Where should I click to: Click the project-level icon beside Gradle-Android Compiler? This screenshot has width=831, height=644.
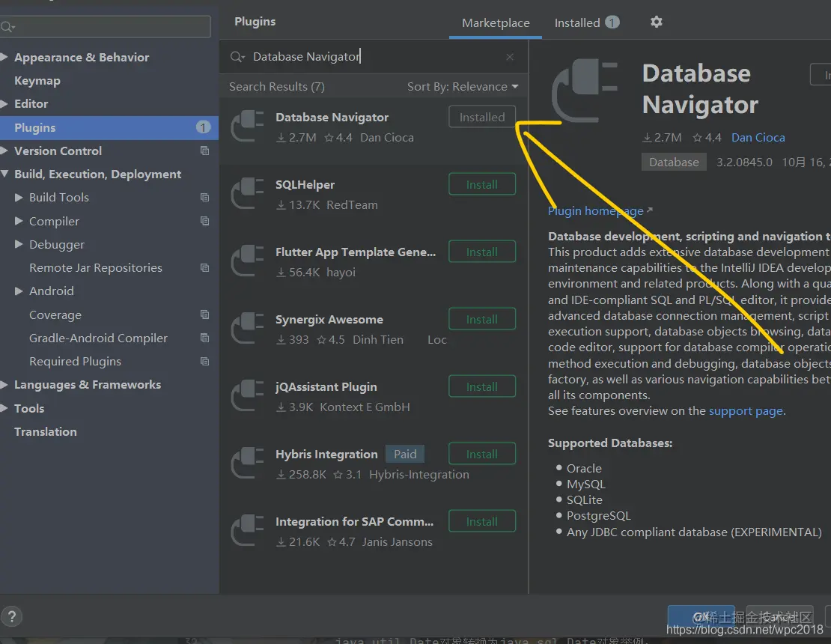tap(204, 338)
